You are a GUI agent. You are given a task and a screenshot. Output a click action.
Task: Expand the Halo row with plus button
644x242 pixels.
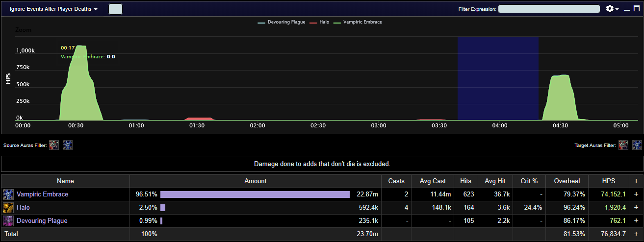[x=637, y=208]
